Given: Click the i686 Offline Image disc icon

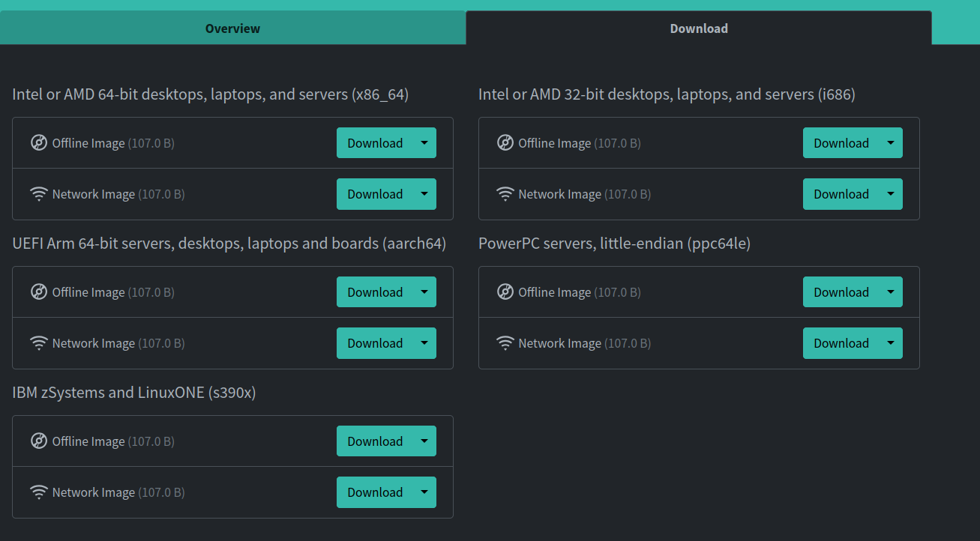Looking at the screenshot, I should pos(505,142).
